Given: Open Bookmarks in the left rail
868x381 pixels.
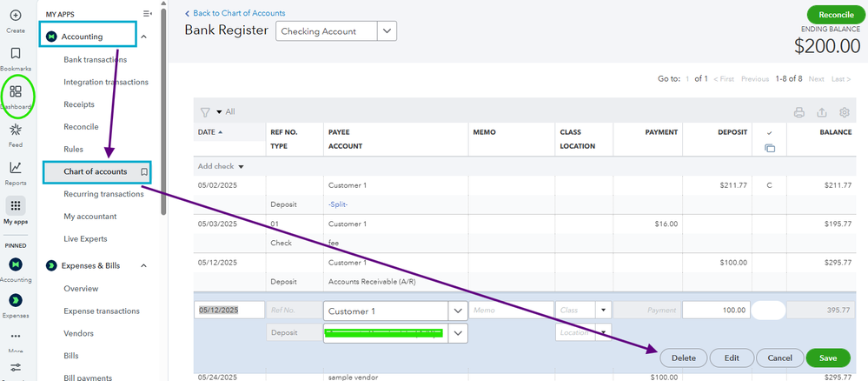Looking at the screenshot, I should click(16, 53).
